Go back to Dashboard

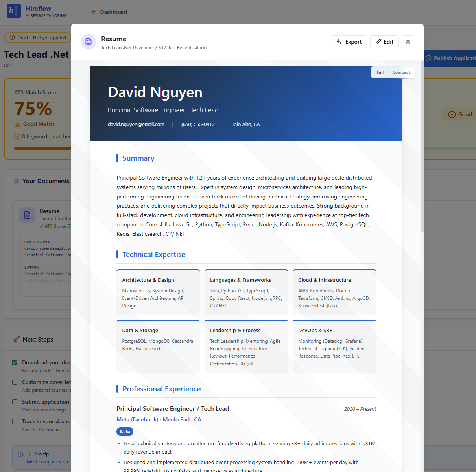pyautogui.click(x=109, y=12)
